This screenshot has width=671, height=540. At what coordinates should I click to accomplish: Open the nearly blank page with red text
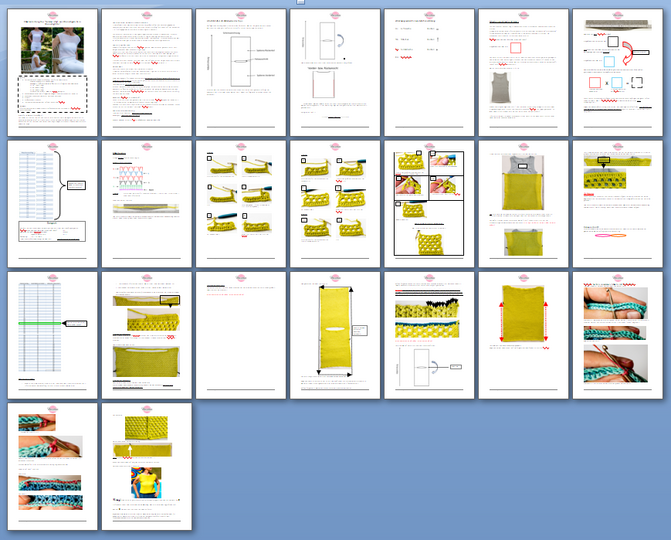coord(240,333)
